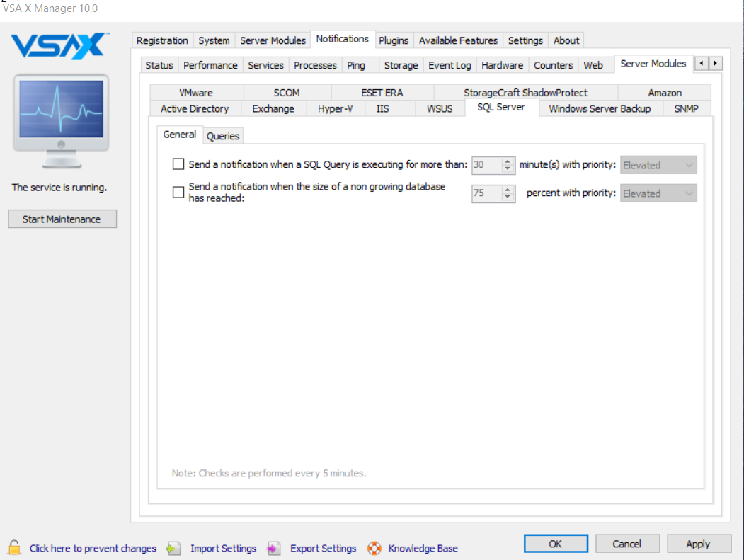Screen dimensions: 744x560
Task: Select the Server Modules notifications sub-tab
Action: point(653,64)
